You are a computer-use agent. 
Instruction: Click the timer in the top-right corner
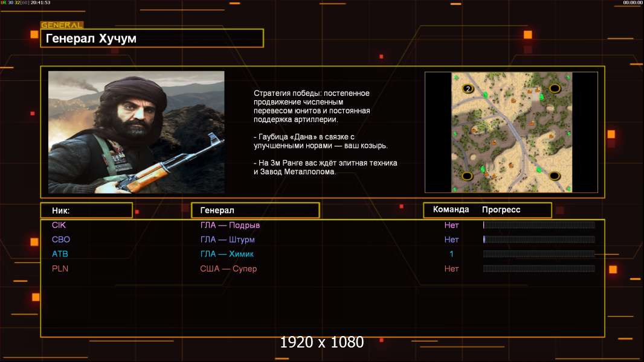pos(633,2)
